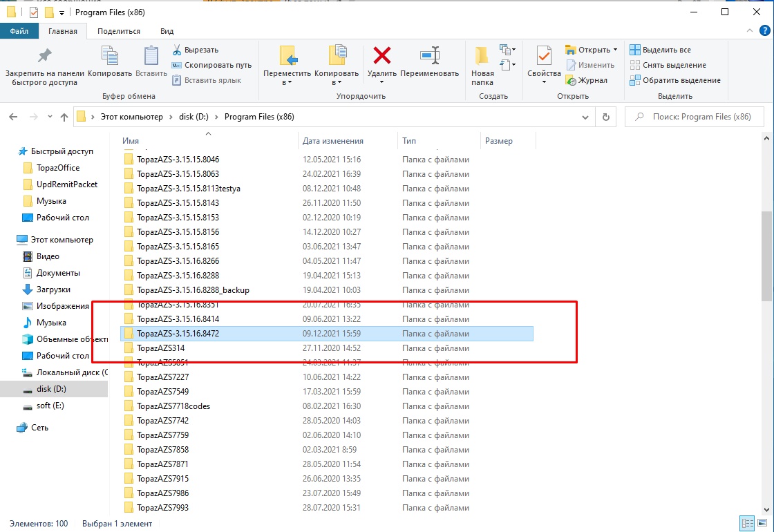Switch to details view in the status bar
Image resolution: width=774 pixels, height=532 pixels.
click(747, 523)
